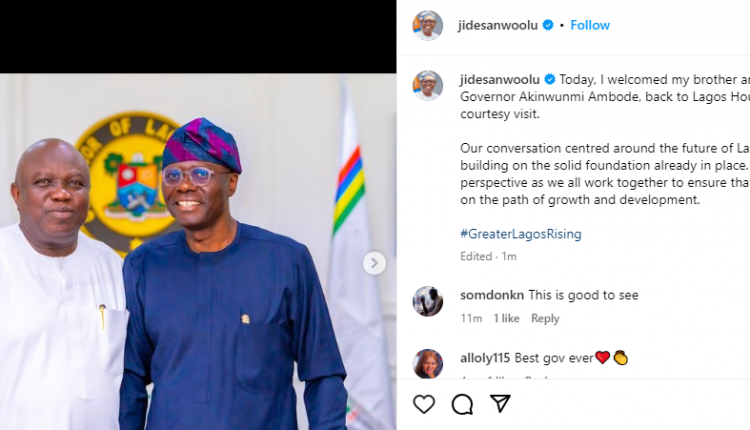Like the post with the heart icon

(424, 404)
